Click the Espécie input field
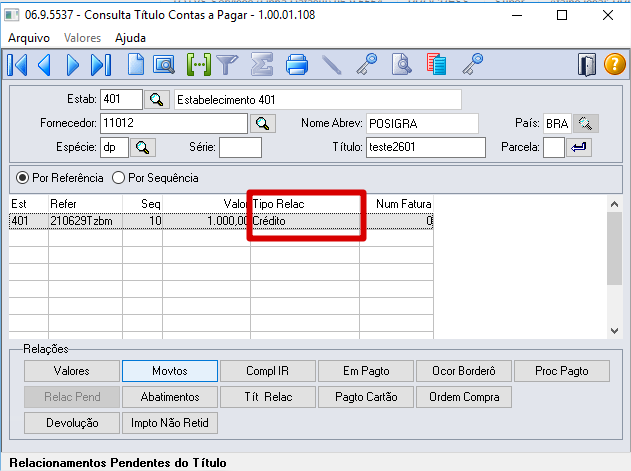The width and height of the screenshot is (631, 471). pos(114,147)
